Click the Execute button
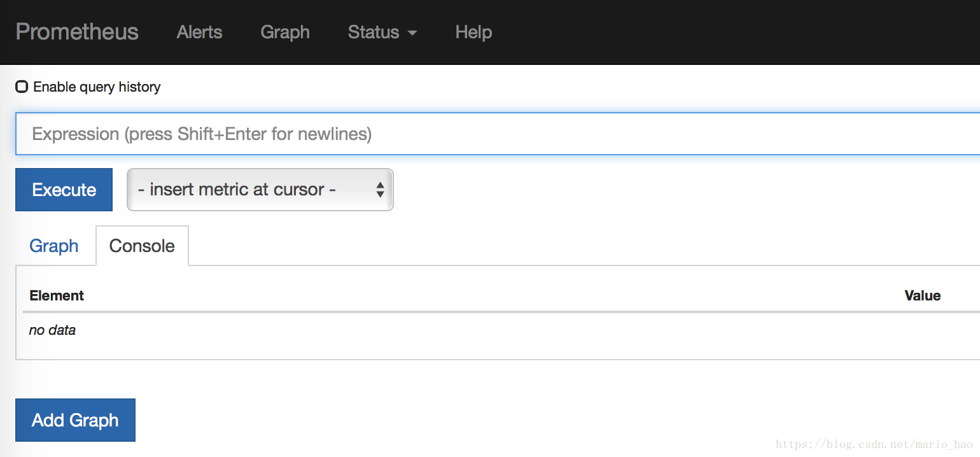 tap(64, 190)
